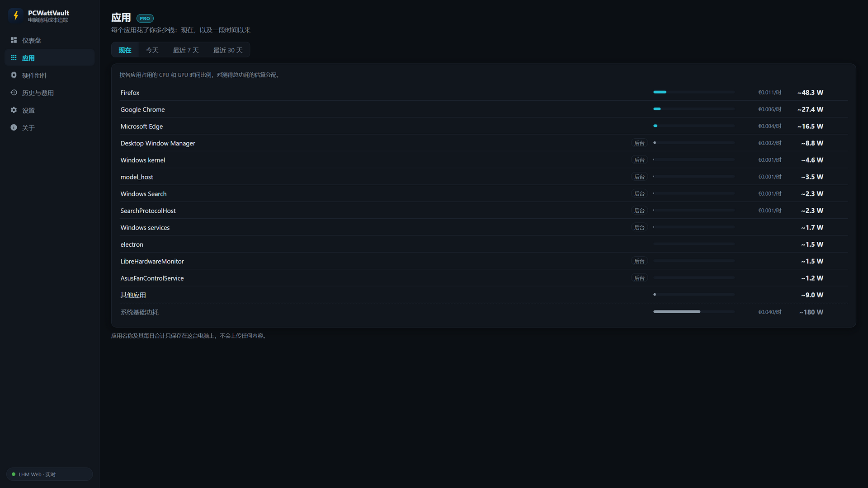
Task: Click the ~180 W baseline power value
Action: [x=811, y=312]
